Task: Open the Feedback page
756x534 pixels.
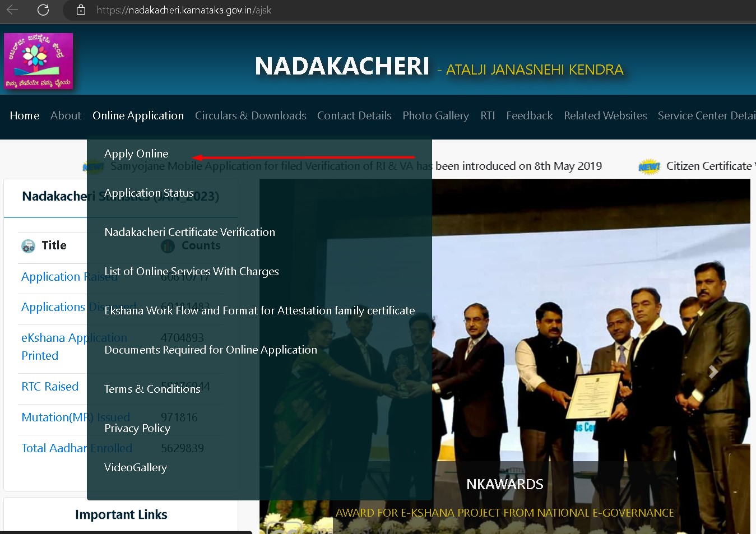Action: (529, 115)
